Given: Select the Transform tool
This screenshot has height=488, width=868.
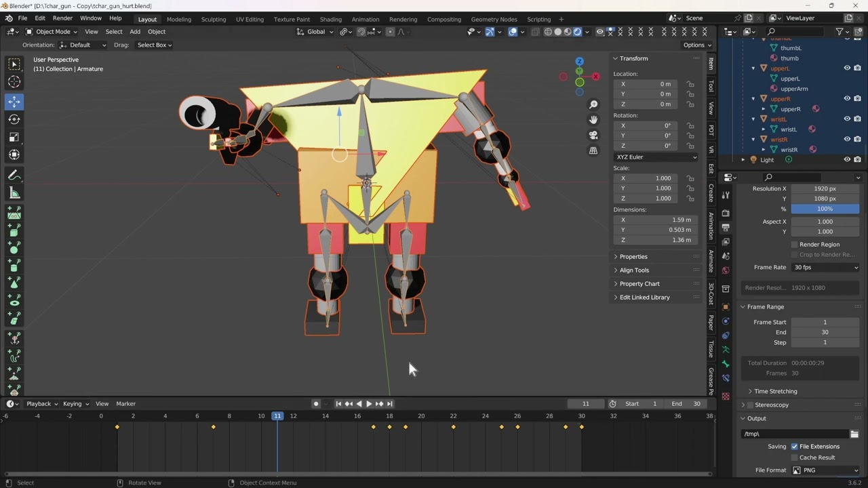Looking at the screenshot, I should click(x=14, y=155).
